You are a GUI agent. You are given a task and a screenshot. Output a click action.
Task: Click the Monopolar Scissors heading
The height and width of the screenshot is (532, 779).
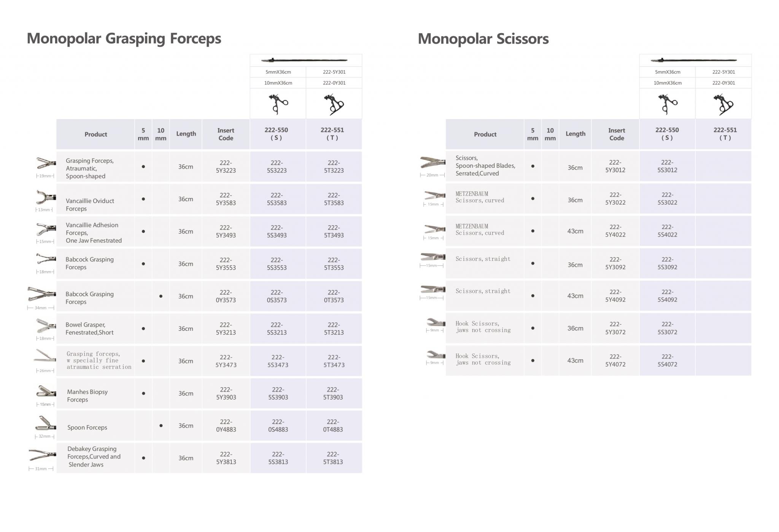[483, 39]
